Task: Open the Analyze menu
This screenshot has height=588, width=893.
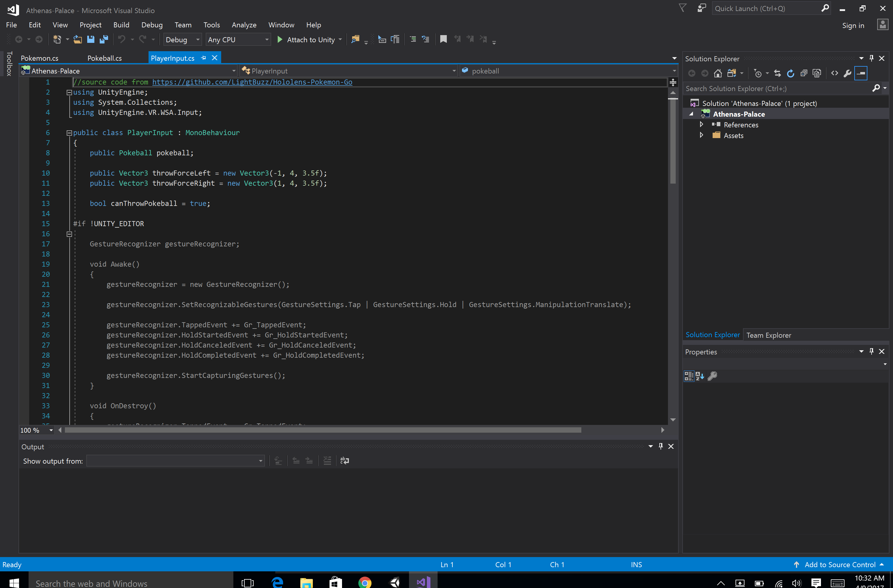Action: (244, 25)
